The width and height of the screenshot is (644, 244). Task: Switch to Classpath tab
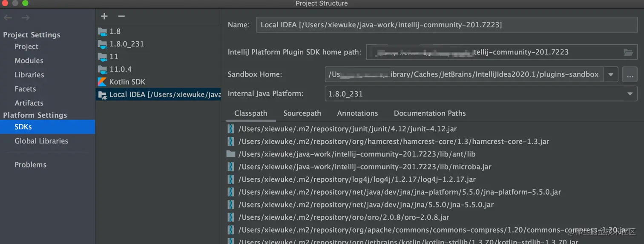coord(251,113)
